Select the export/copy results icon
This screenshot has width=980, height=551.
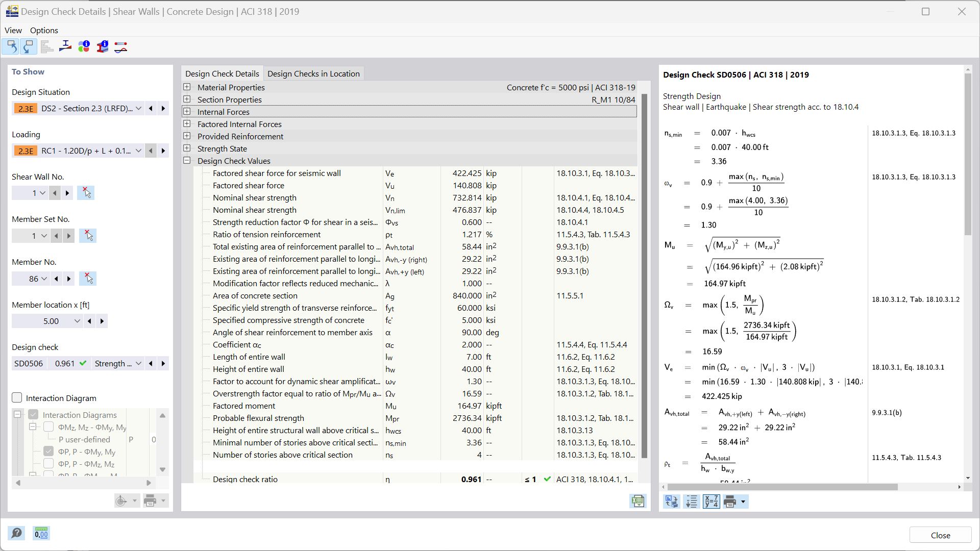coord(638,500)
